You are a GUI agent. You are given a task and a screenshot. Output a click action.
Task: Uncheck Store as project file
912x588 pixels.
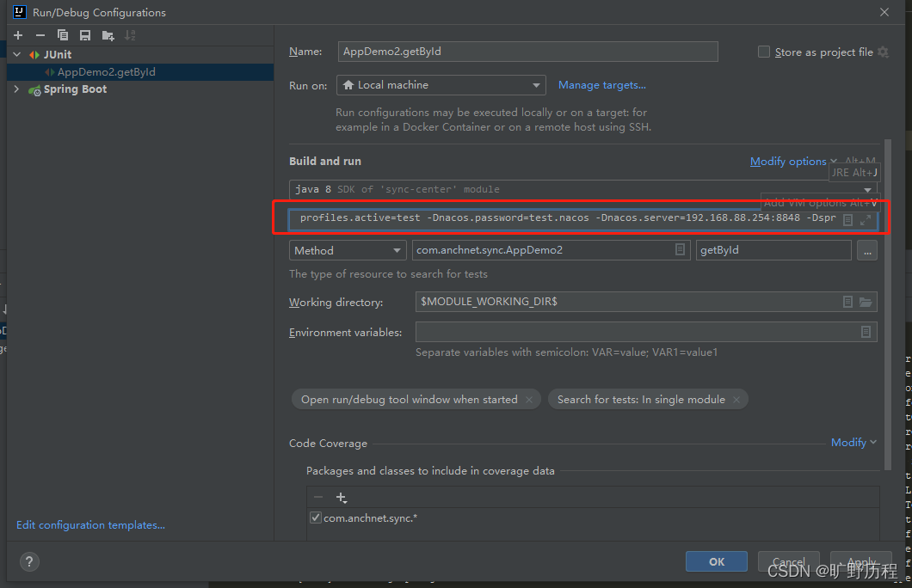pos(764,52)
